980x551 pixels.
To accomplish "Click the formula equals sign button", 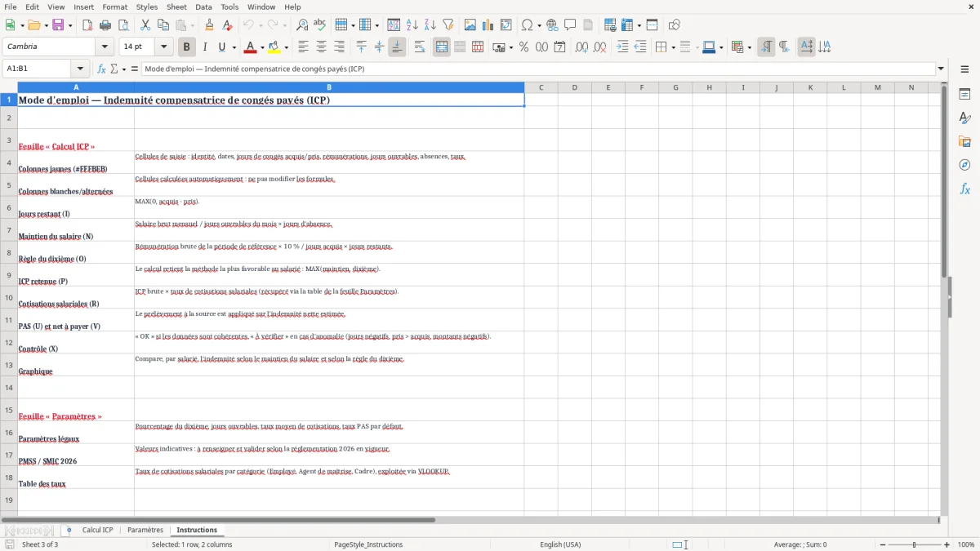I will pyautogui.click(x=134, y=69).
